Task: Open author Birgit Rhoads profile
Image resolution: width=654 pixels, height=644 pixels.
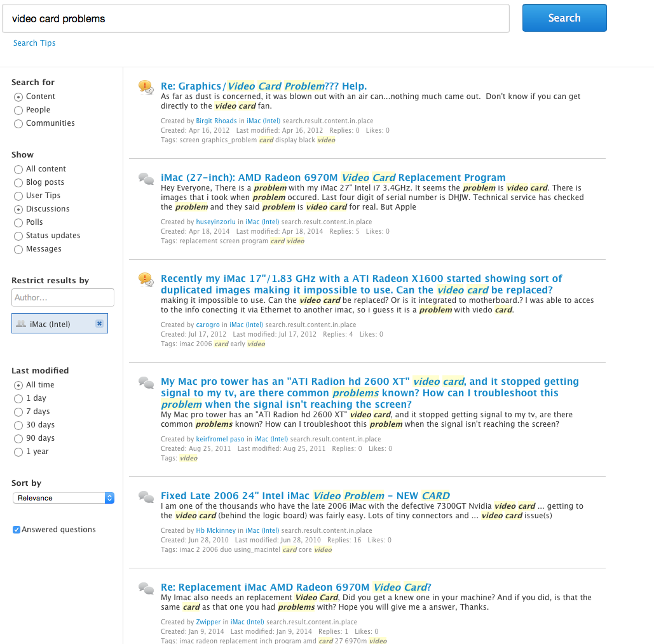Action: pos(216,121)
